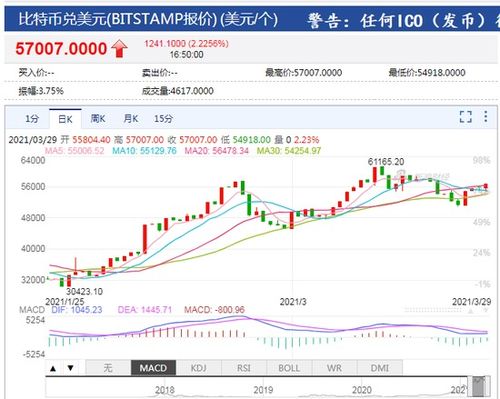The height and width of the screenshot is (399, 500).
Task: Enable the KDJ indicator
Action: click(x=199, y=368)
